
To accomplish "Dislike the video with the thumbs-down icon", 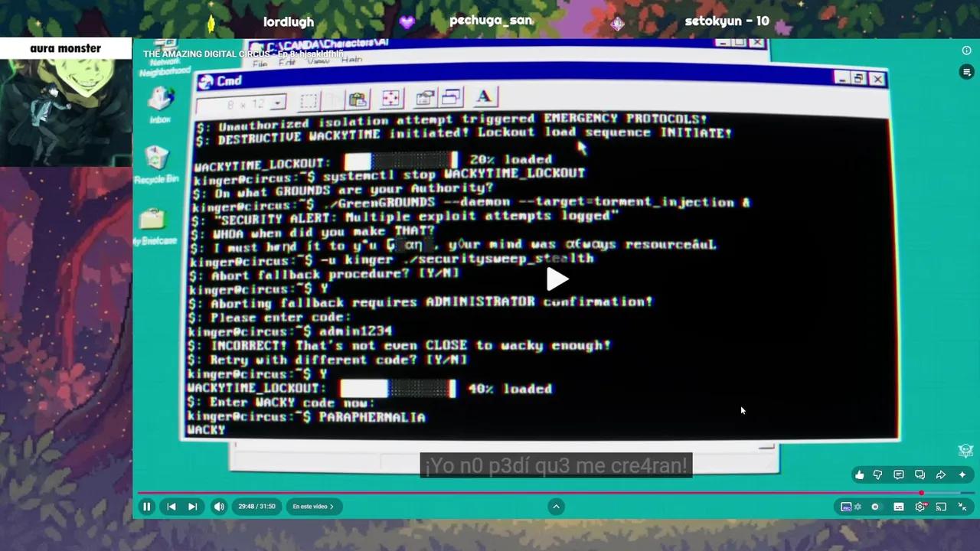I will point(877,475).
